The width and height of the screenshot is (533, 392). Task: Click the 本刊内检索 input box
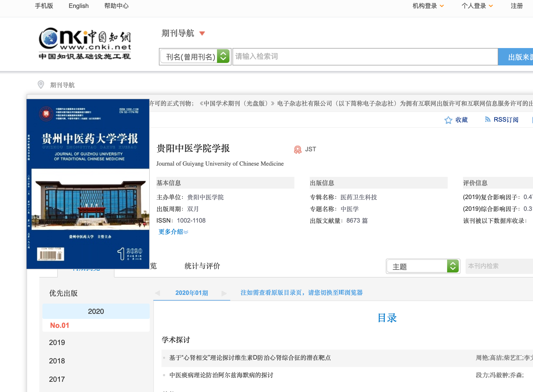499,266
